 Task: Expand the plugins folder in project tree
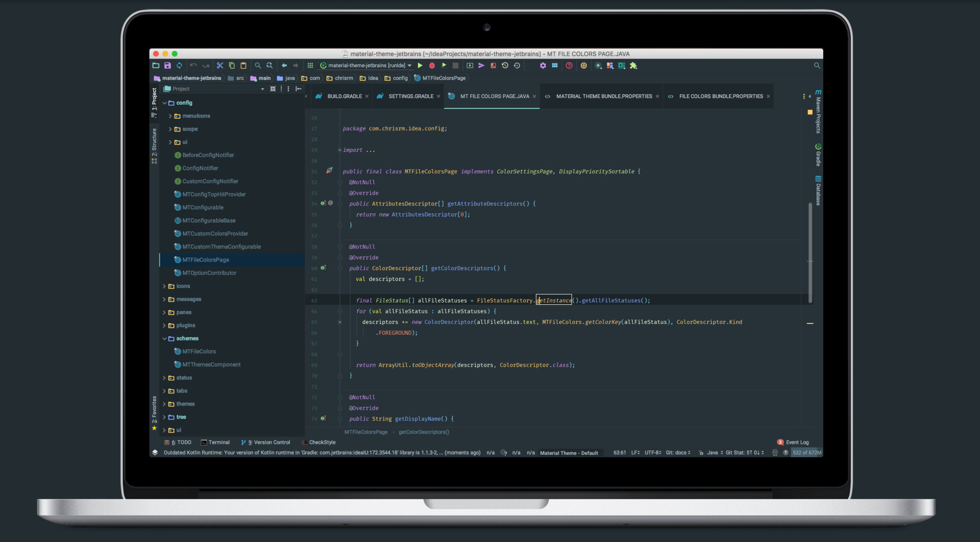165,324
